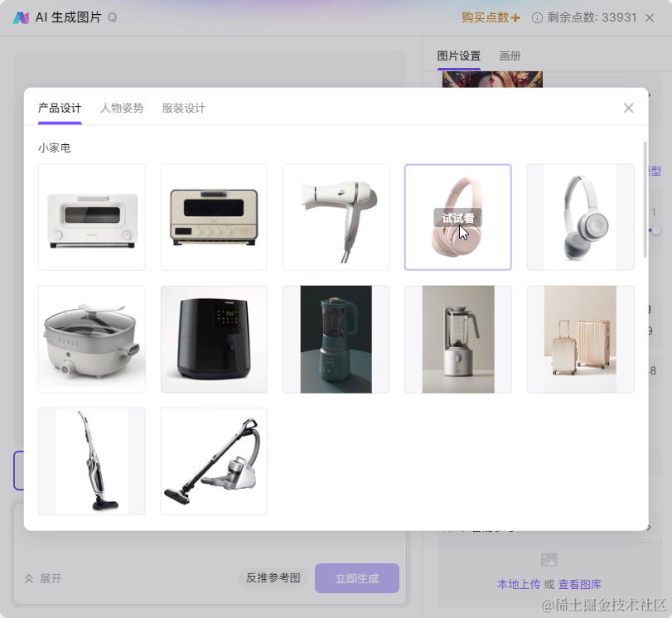Pick the silver blender thumbnail

click(457, 340)
